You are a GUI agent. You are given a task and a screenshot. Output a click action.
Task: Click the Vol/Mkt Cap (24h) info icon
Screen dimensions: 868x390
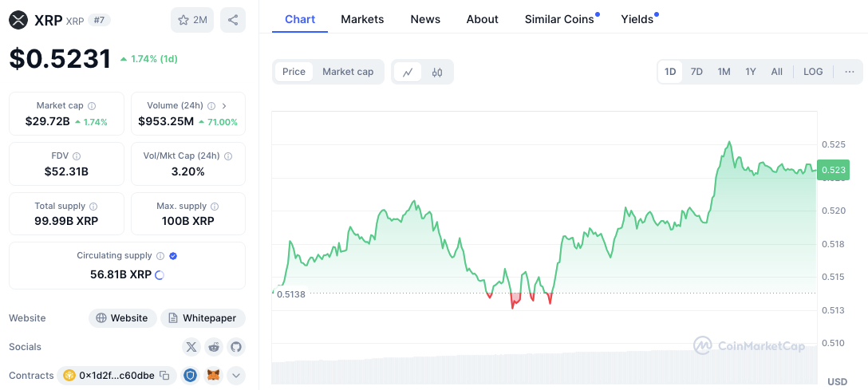point(228,156)
